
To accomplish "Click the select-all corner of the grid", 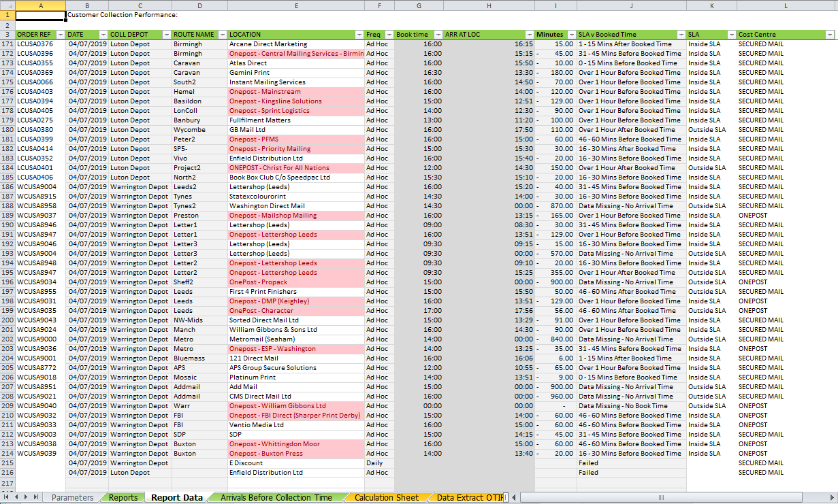I will pyautogui.click(x=7, y=5).
